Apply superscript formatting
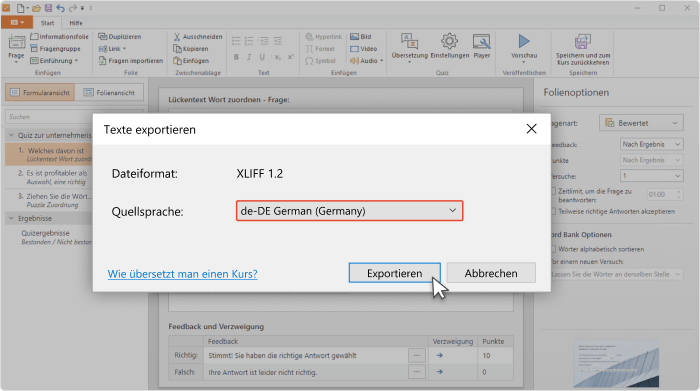The image size is (700, 391). (x=291, y=57)
